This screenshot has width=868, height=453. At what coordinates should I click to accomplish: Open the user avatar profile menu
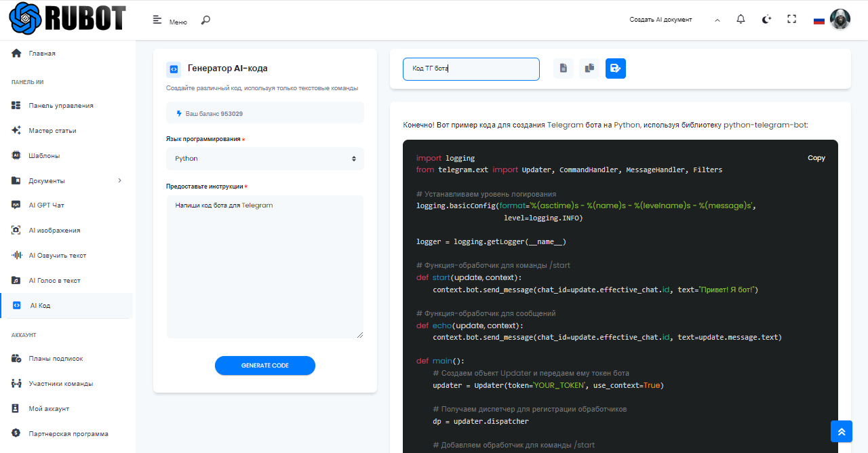tap(840, 20)
